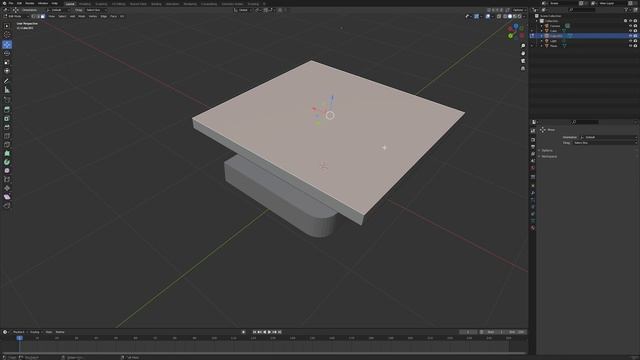Select the Transform tool
The image size is (640, 360).
(7, 71)
